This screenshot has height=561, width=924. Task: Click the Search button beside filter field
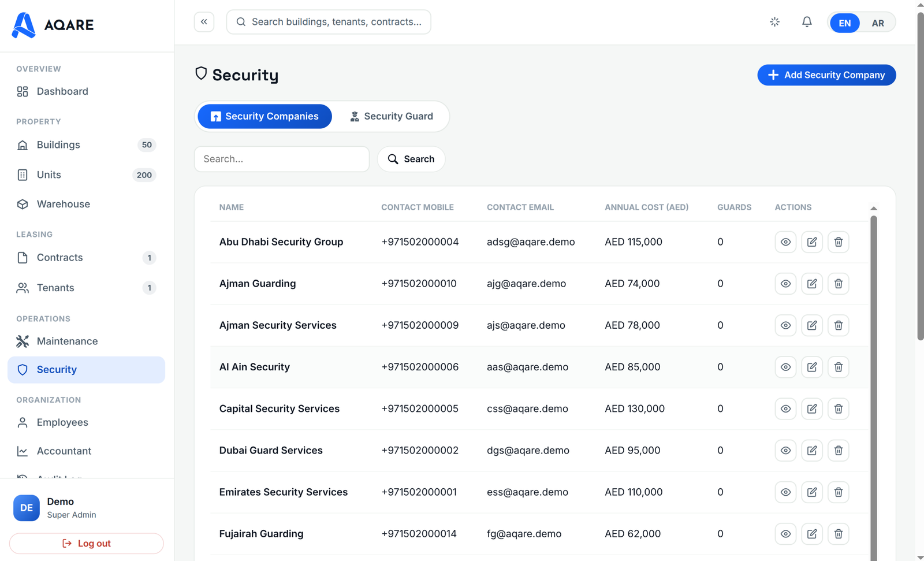tap(411, 159)
